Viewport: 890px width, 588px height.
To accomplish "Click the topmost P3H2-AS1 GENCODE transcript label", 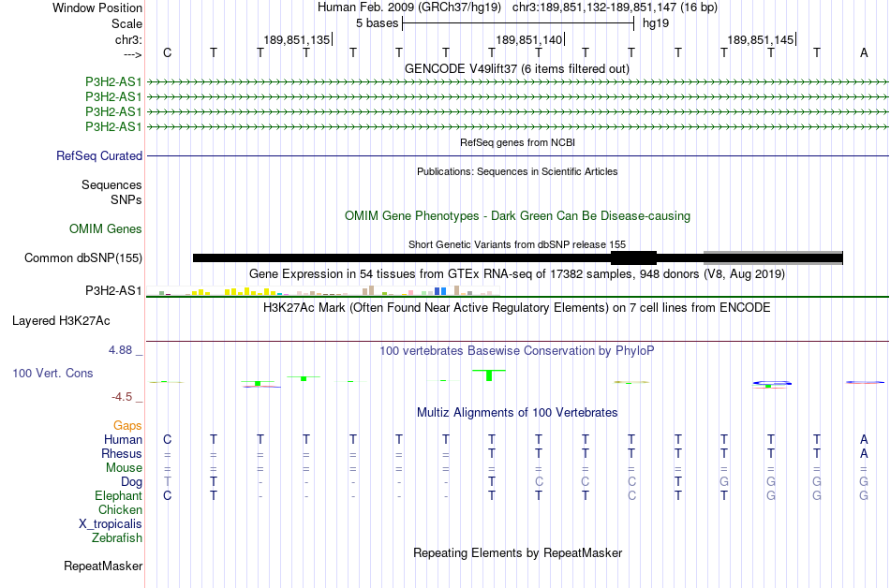I will 113,81.
